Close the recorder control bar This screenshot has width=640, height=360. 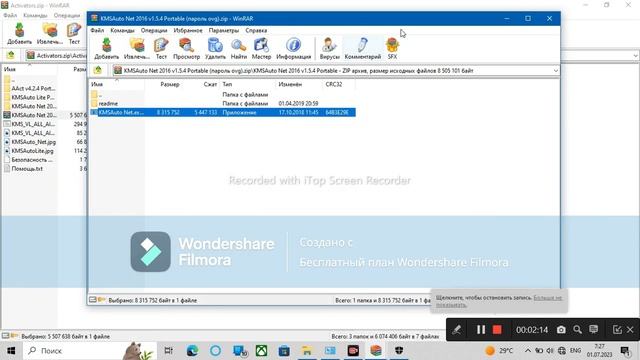630,329
